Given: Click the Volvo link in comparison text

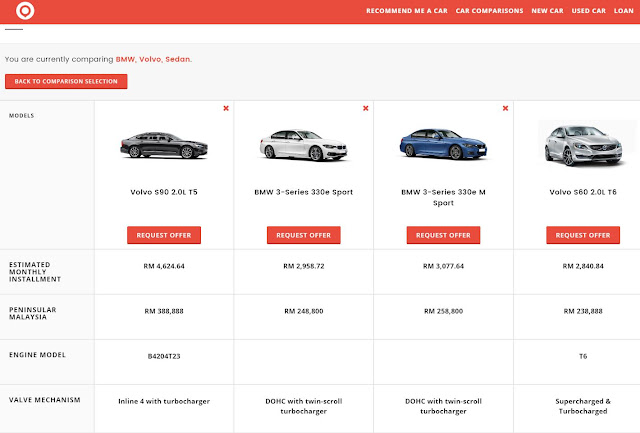Looking at the screenshot, I should click(150, 59).
